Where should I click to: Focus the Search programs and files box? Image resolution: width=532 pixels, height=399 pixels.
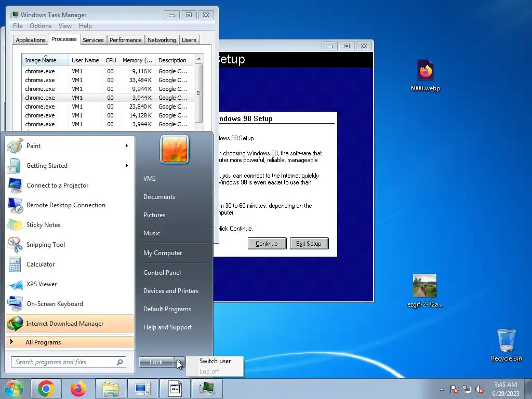click(x=68, y=362)
